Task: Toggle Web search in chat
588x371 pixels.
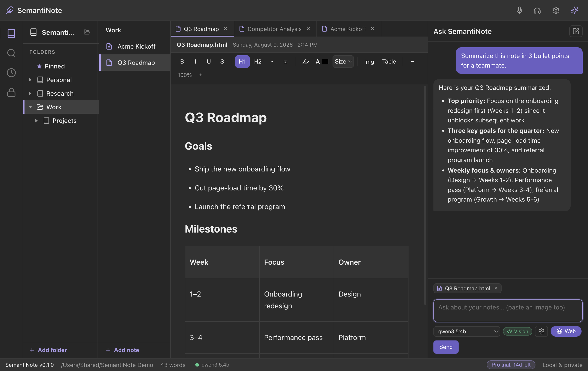Action: tap(566, 331)
